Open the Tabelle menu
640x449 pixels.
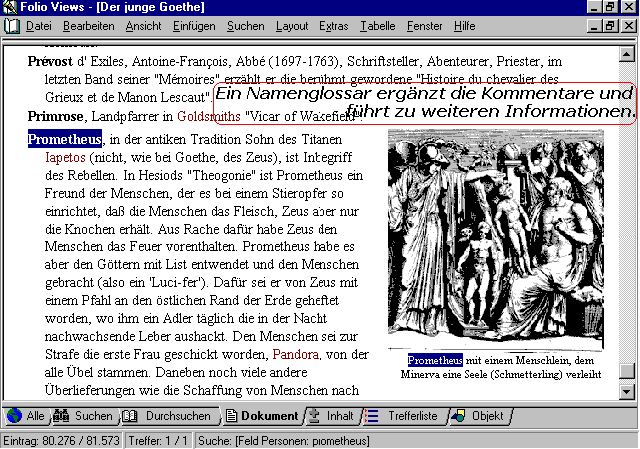378,27
